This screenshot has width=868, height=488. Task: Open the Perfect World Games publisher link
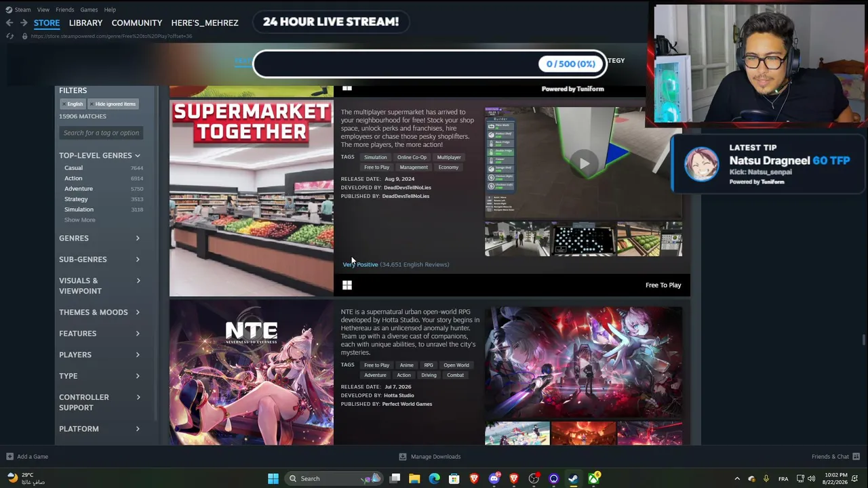coord(407,405)
